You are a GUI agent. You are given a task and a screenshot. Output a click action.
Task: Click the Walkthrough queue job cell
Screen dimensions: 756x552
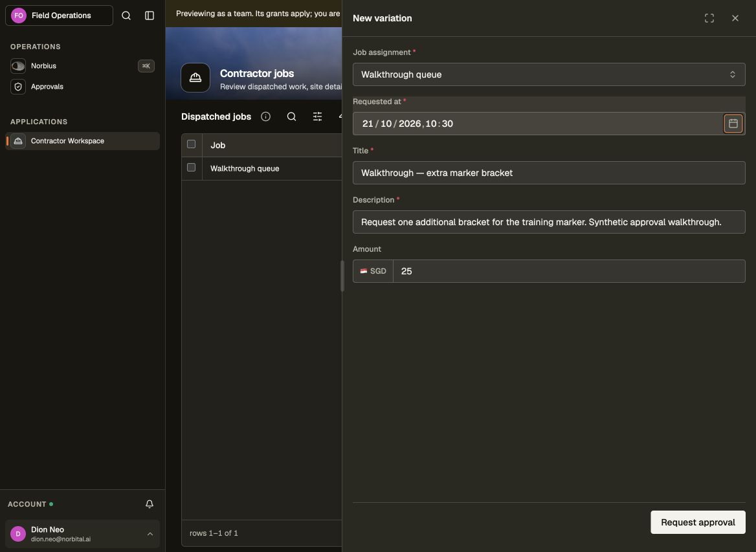coord(272,169)
